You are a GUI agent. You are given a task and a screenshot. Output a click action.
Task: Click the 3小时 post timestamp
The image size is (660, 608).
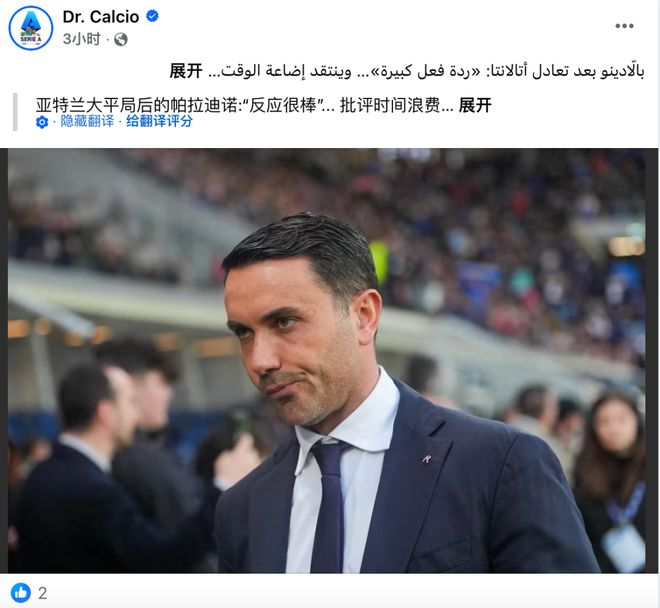pyautogui.click(x=82, y=39)
